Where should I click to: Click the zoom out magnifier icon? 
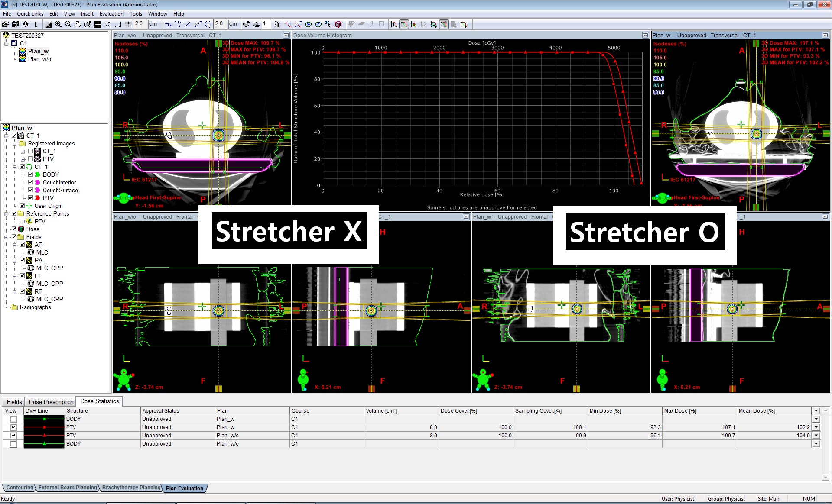tap(68, 24)
